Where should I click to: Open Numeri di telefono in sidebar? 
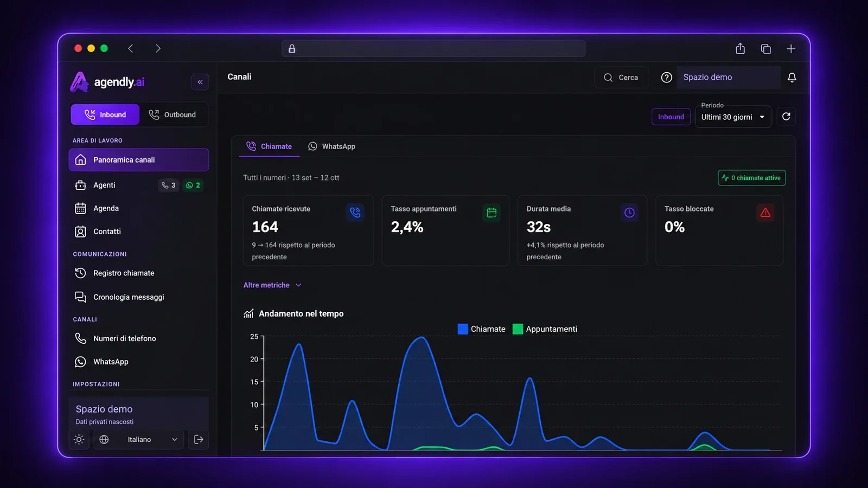click(139, 338)
